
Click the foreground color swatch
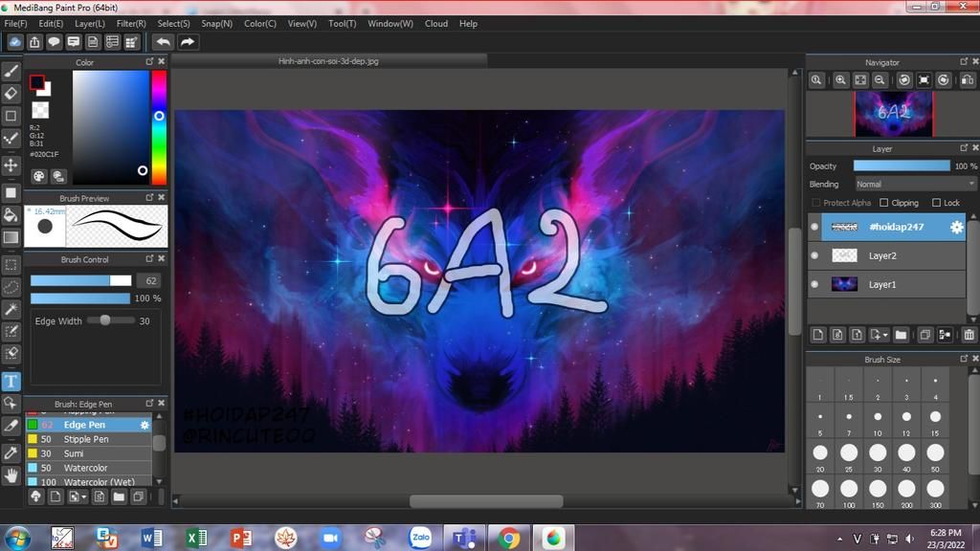point(37,82)
